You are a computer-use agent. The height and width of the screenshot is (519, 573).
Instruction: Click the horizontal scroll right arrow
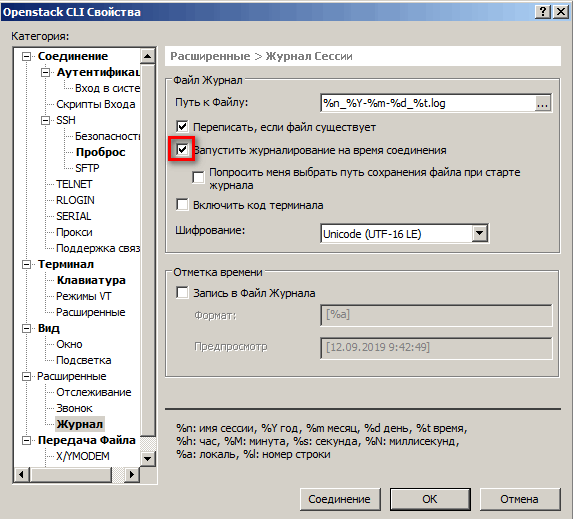point(132,475)
